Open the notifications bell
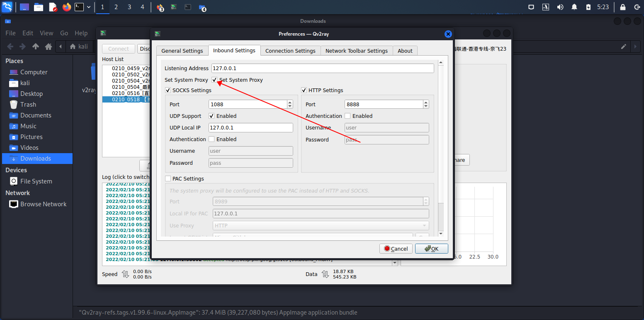644x320 pixels. [574, 7]
